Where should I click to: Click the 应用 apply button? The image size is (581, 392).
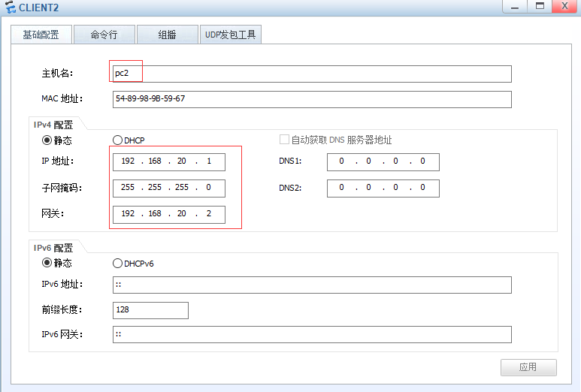(528, 367)
